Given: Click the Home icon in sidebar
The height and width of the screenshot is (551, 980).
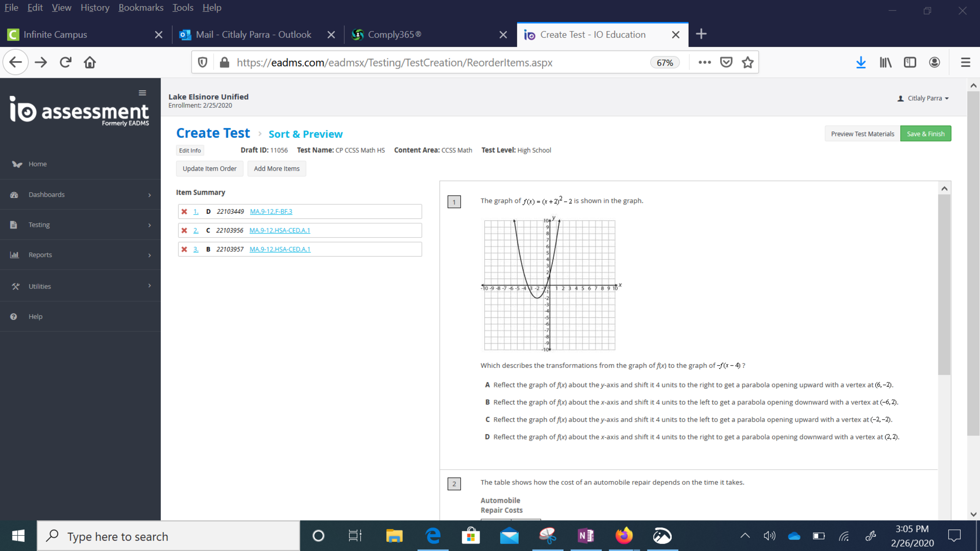Looking at the screenshot, I should (x=17, y=164).
